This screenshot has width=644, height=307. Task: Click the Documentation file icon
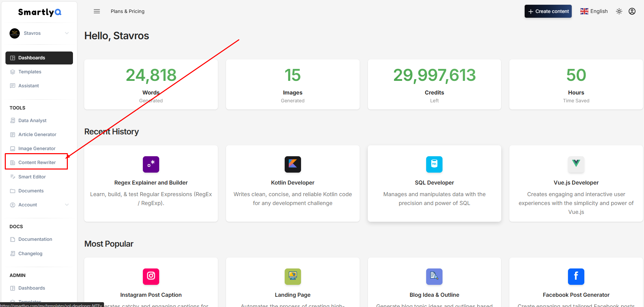[x=13, y=239]
